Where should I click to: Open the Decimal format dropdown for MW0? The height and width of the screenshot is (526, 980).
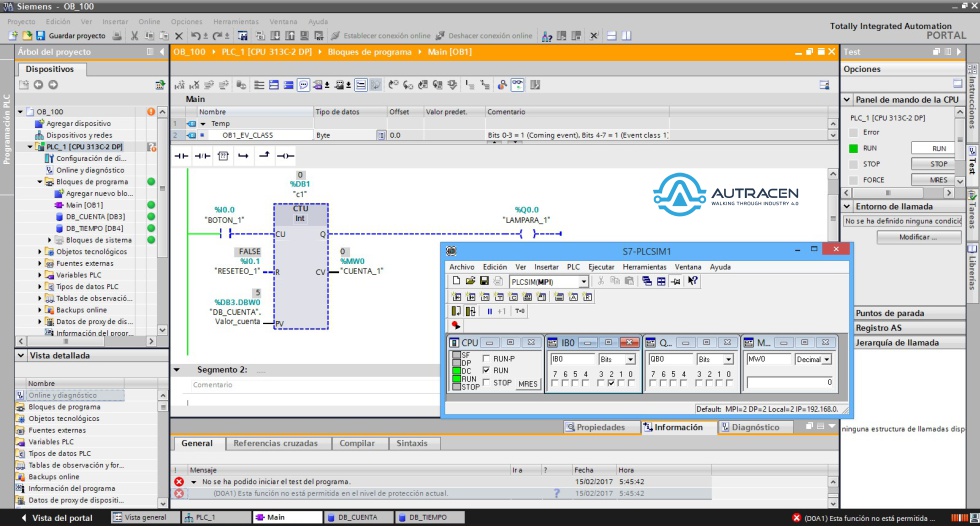(x=827, y=359)
